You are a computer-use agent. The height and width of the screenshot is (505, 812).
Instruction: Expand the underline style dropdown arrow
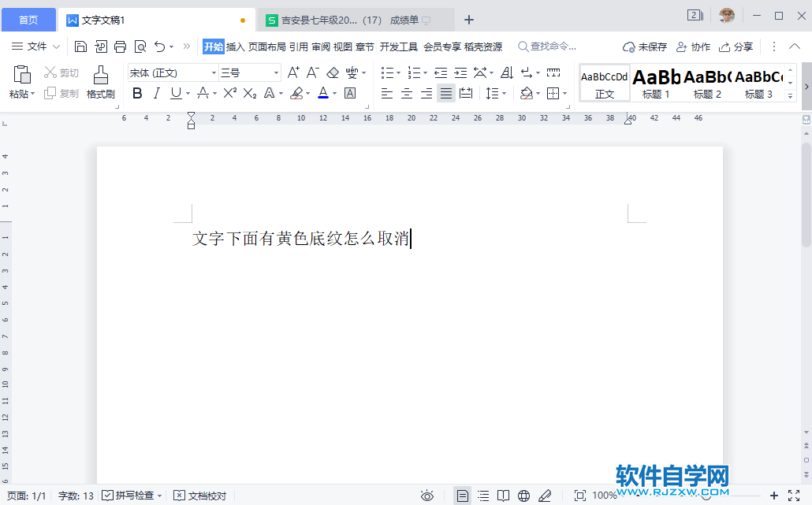[x=189, y=94]
